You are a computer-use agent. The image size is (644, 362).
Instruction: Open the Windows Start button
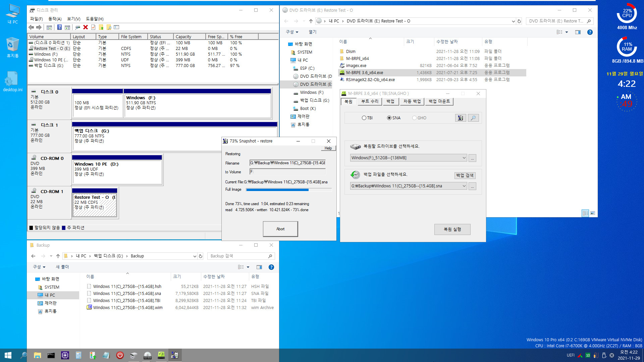8,355
